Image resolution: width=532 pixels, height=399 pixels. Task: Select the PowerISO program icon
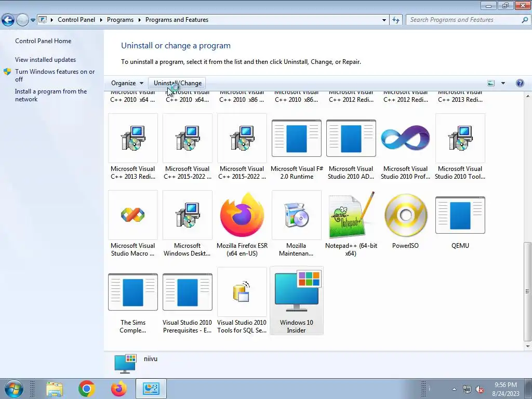point(405,215)
